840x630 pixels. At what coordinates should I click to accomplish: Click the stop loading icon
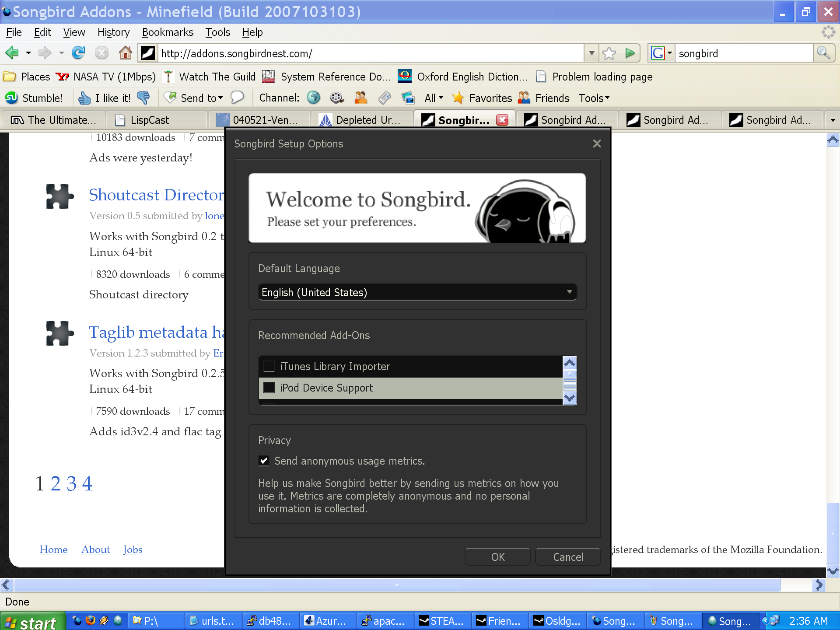pyautogui.click(x=102, y=53)
